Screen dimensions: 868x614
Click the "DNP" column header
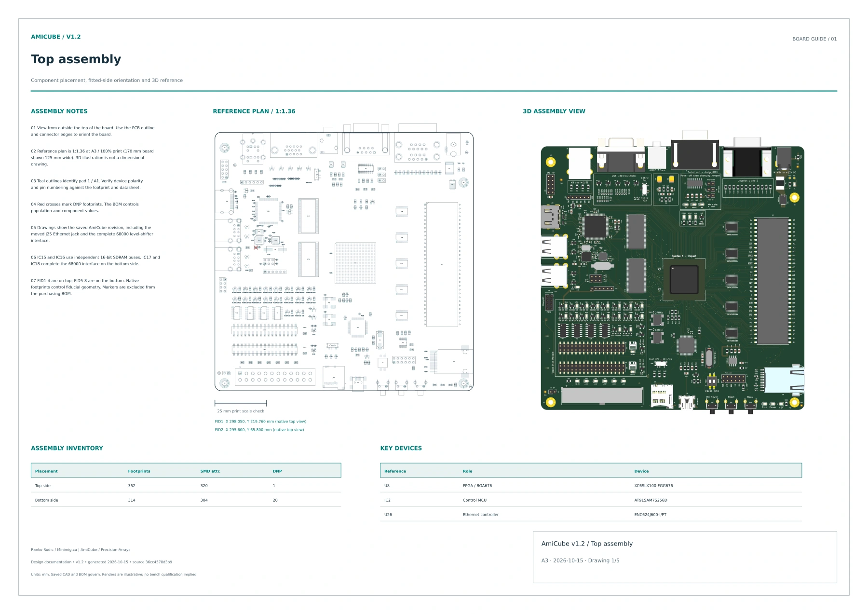click(x=277, y=471)
